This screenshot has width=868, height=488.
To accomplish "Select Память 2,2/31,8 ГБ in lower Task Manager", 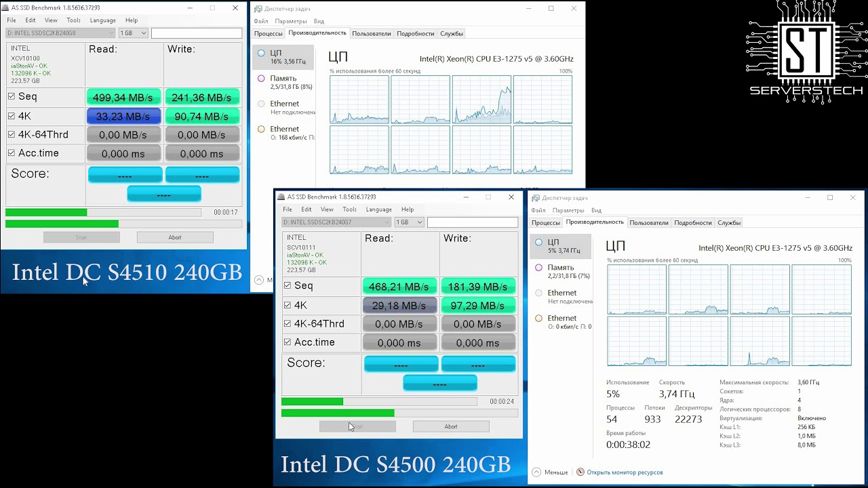I will tap(561, 271).
